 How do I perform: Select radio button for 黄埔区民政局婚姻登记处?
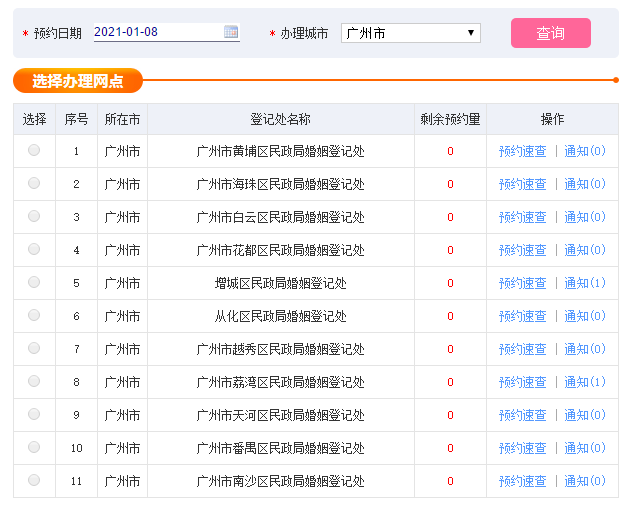point(34,150)
